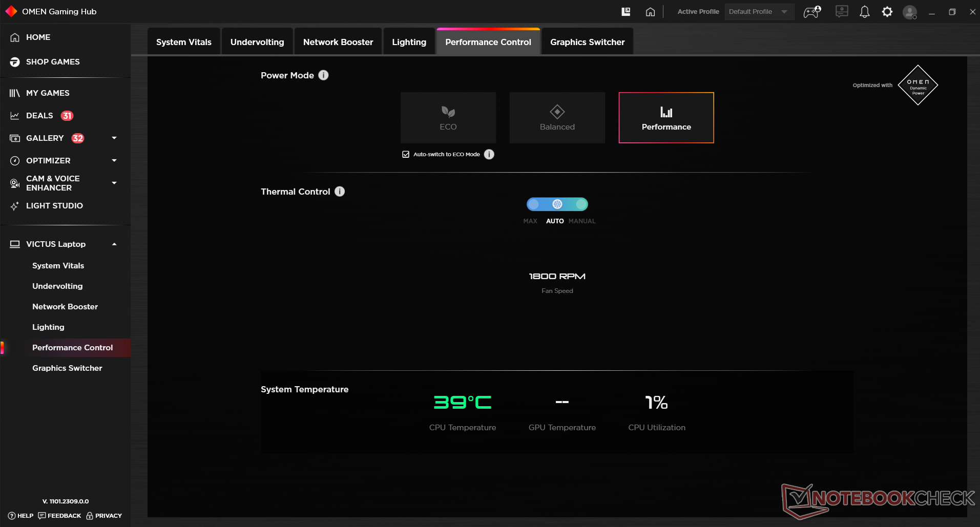Image resolution: width=980 pixels, height=527 pixels.
Task: Open PRIVACY link in sidebar footer
Action: 104,516
